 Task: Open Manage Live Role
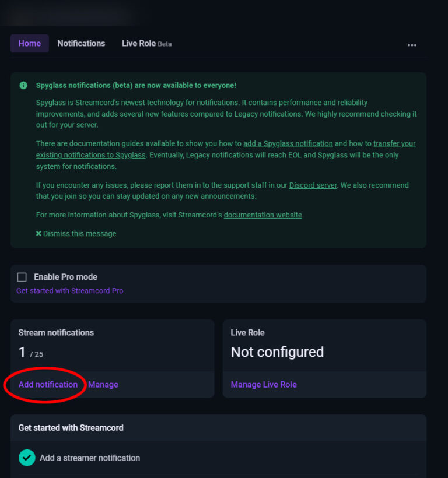262,385
